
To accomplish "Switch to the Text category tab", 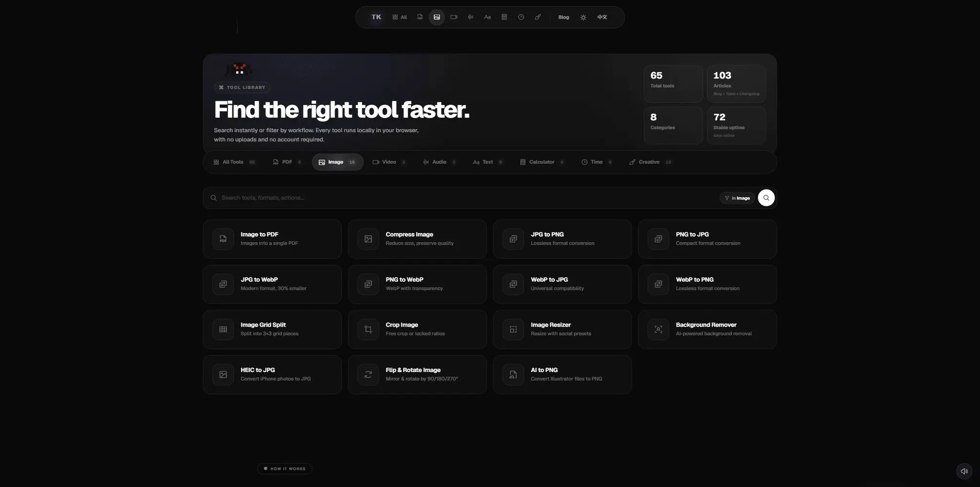I will point(488,162).
